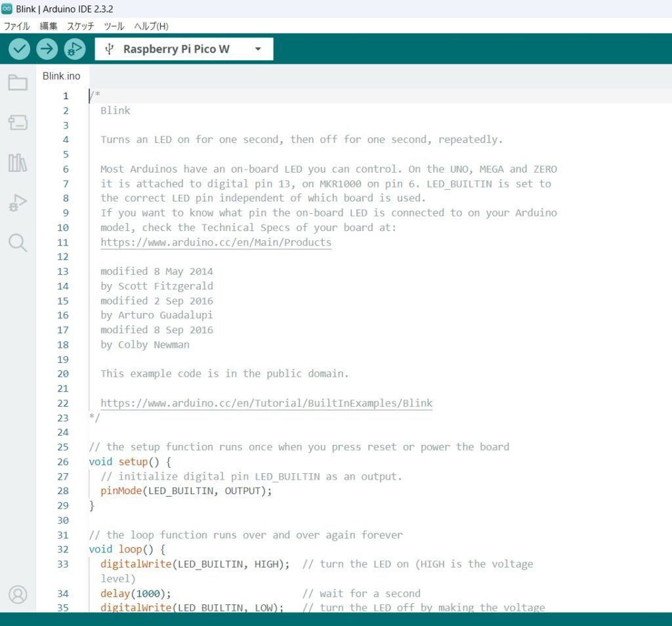Viewport: 672px width, 626px height.
Task: Select the Blink.ino editor tab
Action: coord(61,76)
